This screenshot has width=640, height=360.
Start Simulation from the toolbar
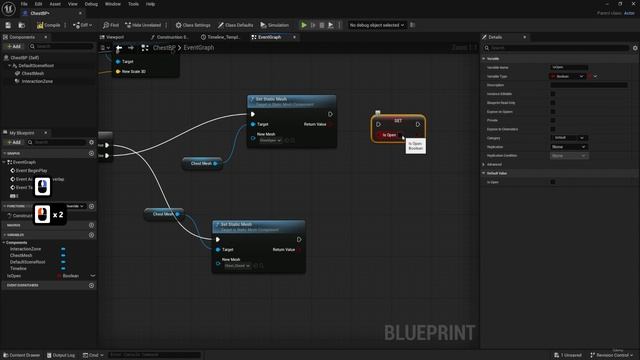click(275, 25)
